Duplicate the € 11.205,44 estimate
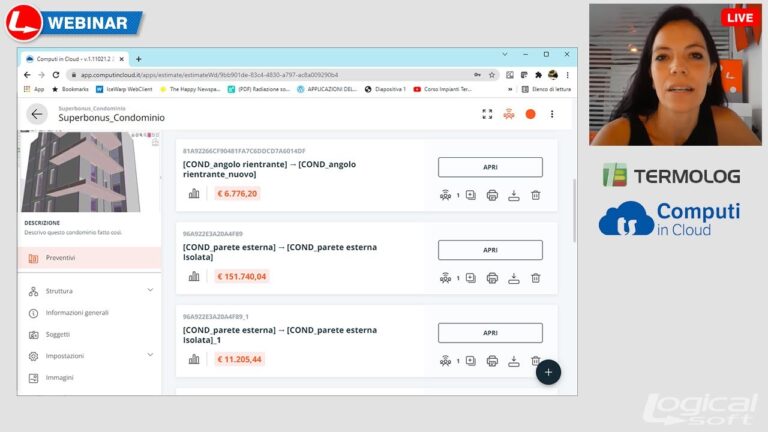Screen dimensions: 768x432 [x=471, y=361]
